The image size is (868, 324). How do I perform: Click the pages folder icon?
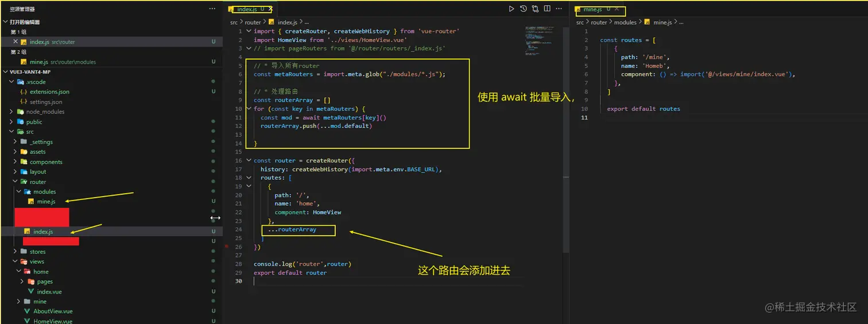click(31, 281)
